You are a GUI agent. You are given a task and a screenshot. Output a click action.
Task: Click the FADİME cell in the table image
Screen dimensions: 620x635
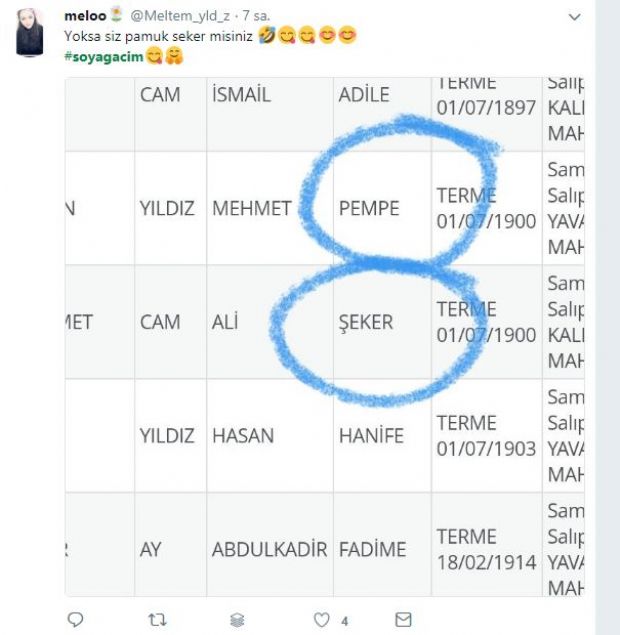click(x=372, y=550)
